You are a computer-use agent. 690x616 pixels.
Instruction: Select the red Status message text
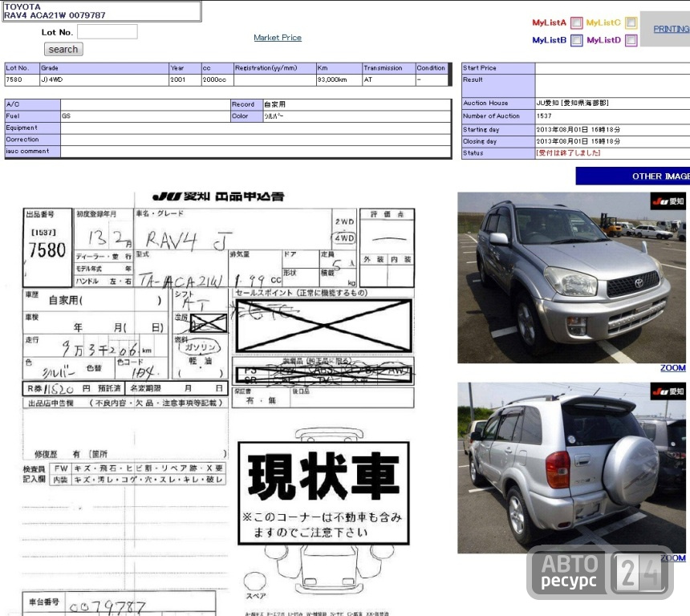click(568, 152)
